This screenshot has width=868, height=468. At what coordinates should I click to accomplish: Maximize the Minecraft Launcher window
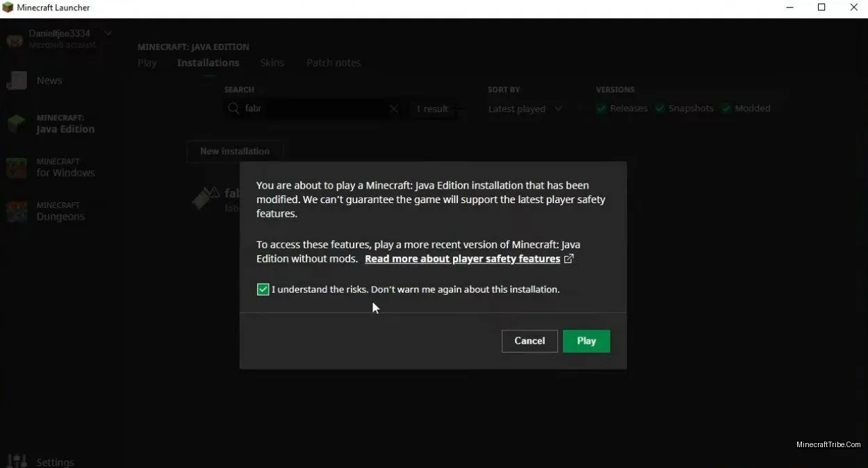[x=821, y=8]
